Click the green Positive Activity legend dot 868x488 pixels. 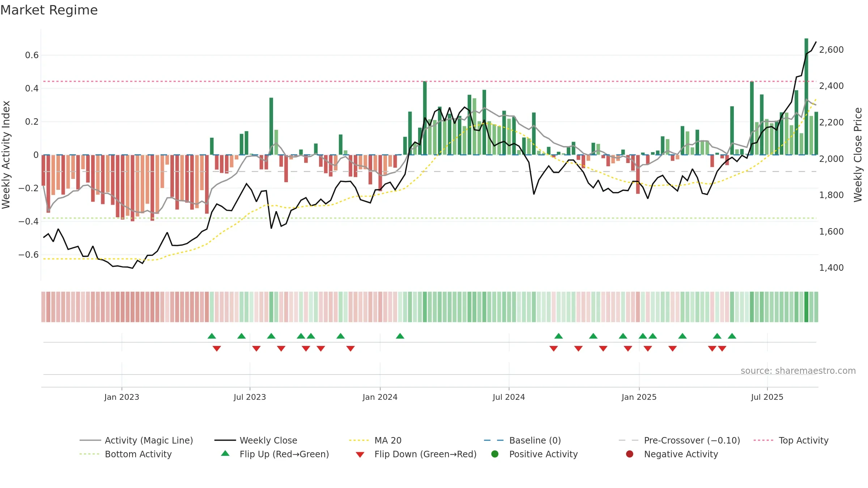[x=495, y=454]
